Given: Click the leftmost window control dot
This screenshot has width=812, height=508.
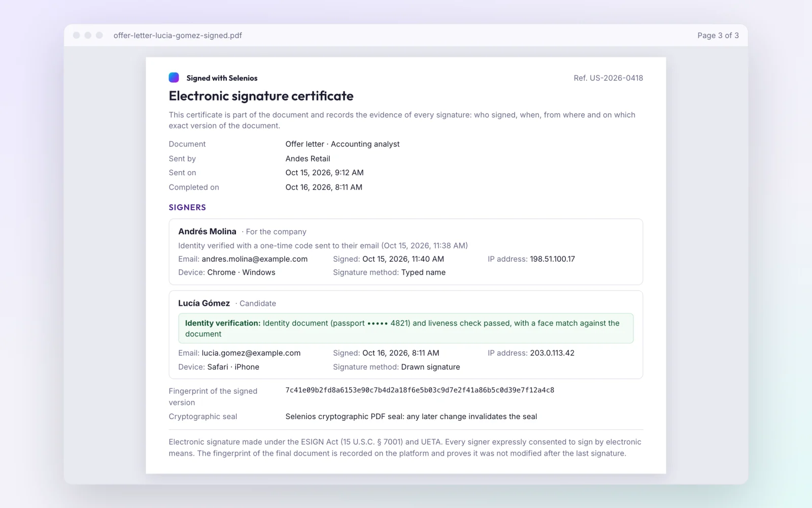Looking at the screenshot, I should coord(77,35).
